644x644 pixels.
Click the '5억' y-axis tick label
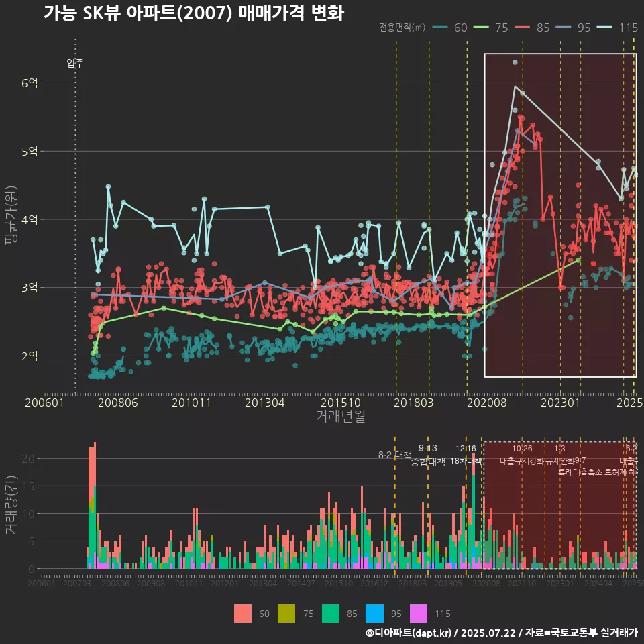click(x=30, y=151)
